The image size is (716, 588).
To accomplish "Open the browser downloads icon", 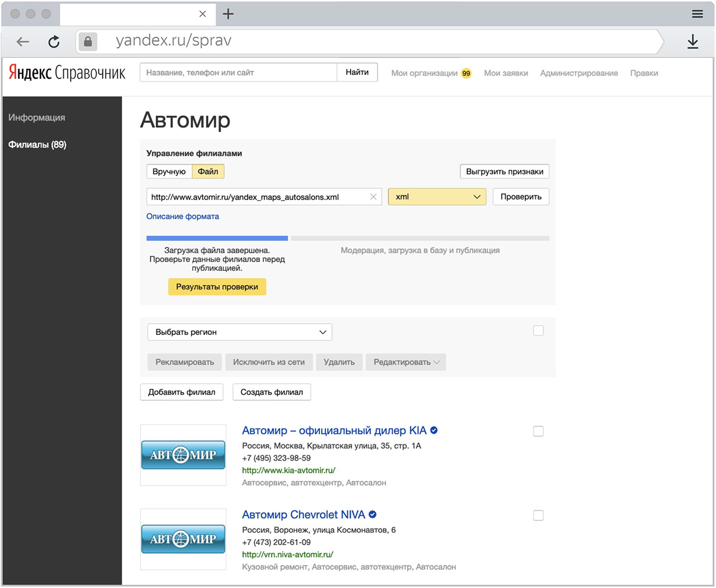I will [693, 41].
